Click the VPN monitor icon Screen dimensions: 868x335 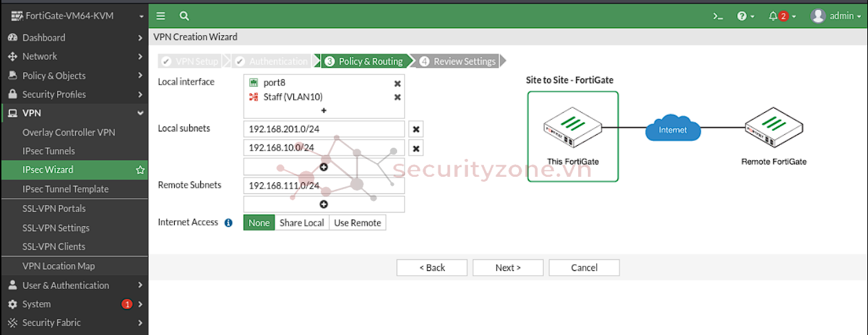tap(12, 113)
